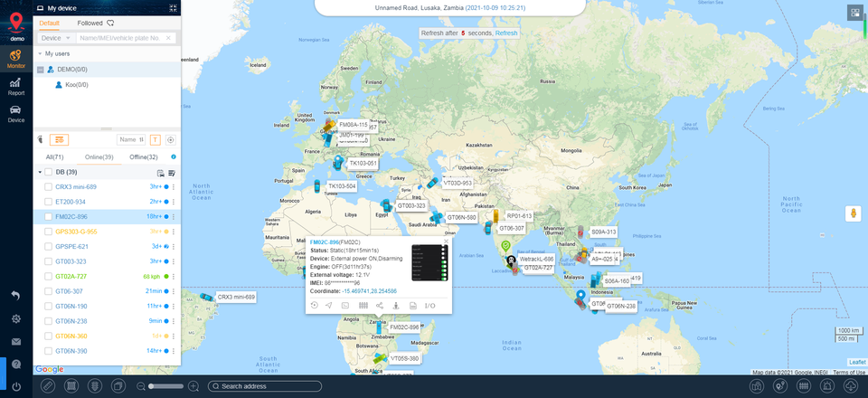Viewport: 868px width, 398px height.
Task: Show the All(71) devices tab
Action: pos(55,157)
